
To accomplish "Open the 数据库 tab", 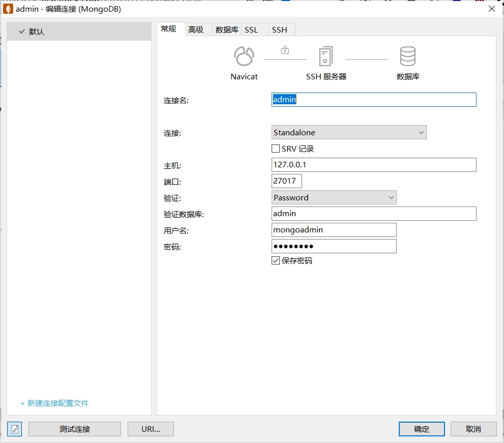I will pos(227,29).
